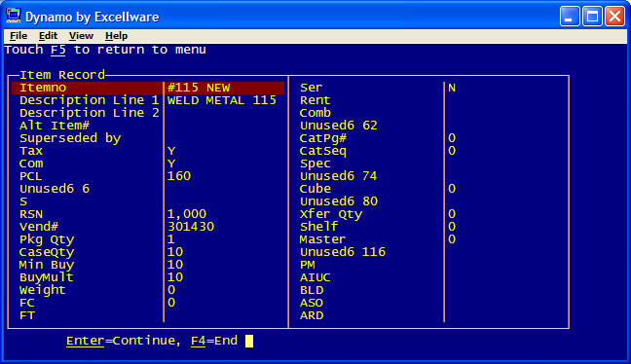Click the BuyMult label
This screenshot has width=631, height=364.
[47, 277]
